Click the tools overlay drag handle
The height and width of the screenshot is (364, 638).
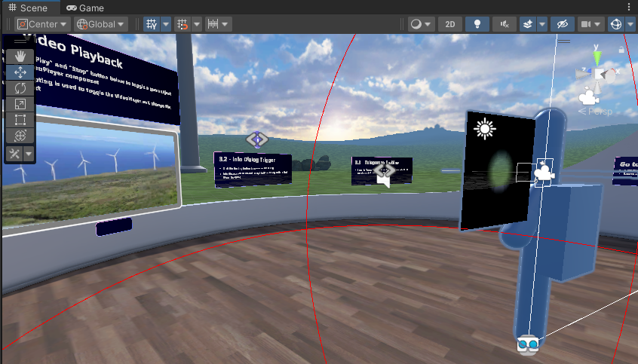pos(20,41)
